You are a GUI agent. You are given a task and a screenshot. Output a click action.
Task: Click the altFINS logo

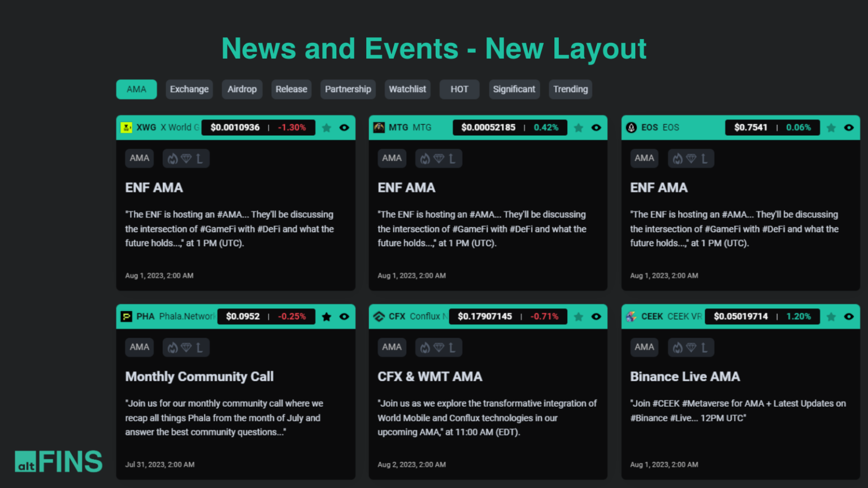pos(58,461)
